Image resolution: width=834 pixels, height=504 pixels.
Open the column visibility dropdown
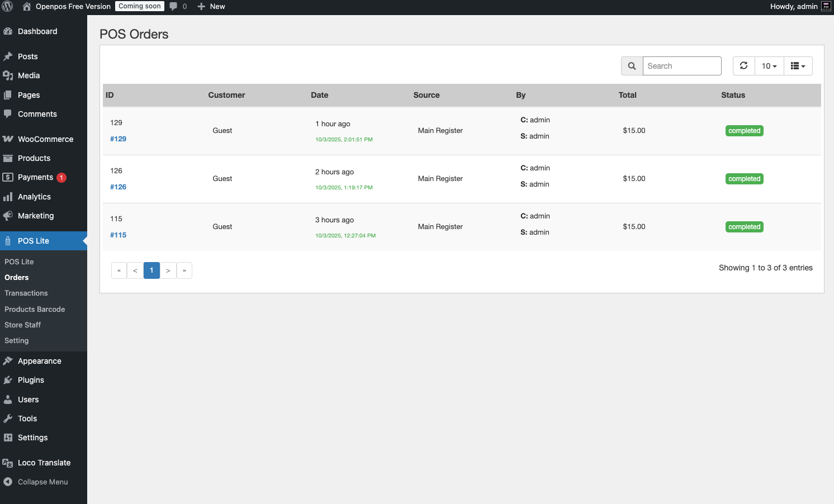point(798,65)
